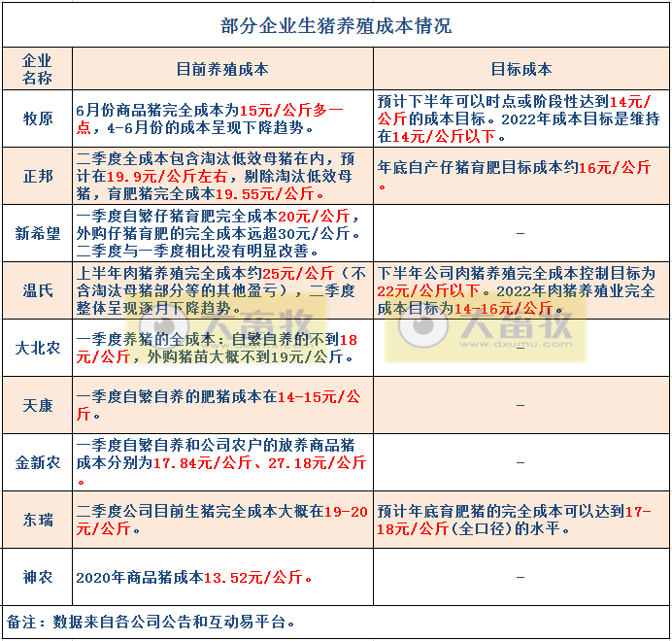
Task: Click the footnote 备注：数据来自各公司公告和互动易平台
Action: point(151,622)
